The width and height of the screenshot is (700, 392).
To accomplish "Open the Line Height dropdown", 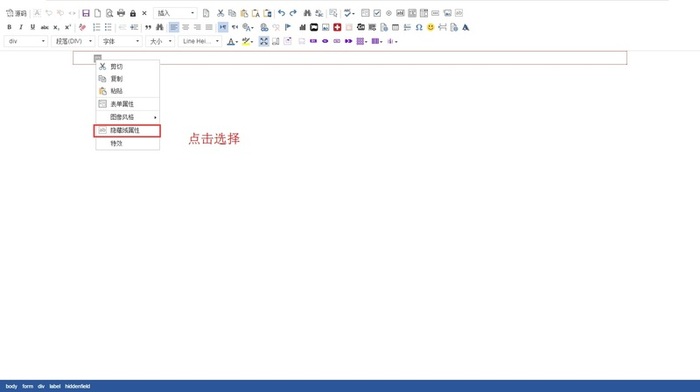I will pyautogui.click(x=200, y=41).
